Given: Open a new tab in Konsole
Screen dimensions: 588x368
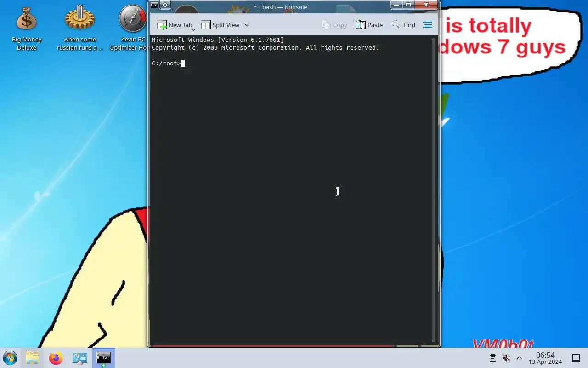Looking at the screenshot, I should [174, 25].
